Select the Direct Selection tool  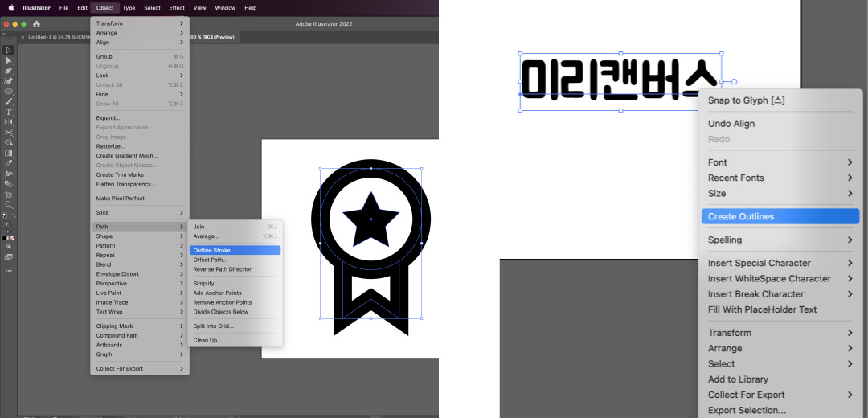(x=8, y=60)
